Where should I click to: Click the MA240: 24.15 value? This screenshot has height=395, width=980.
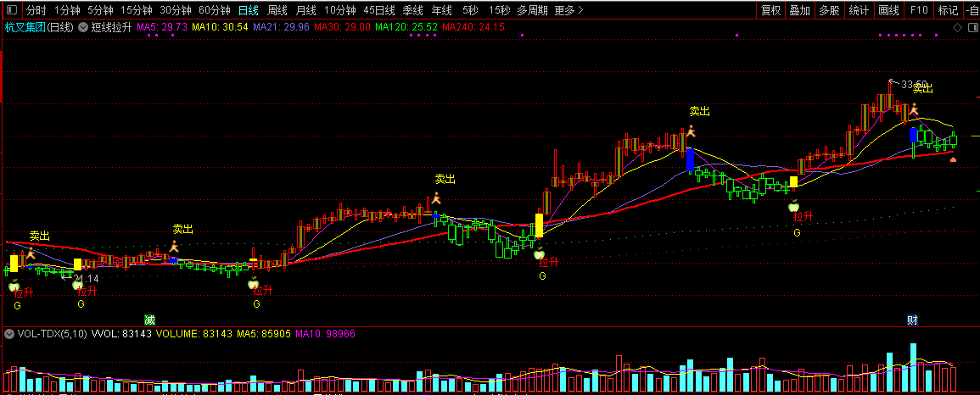tap(473, 27)
